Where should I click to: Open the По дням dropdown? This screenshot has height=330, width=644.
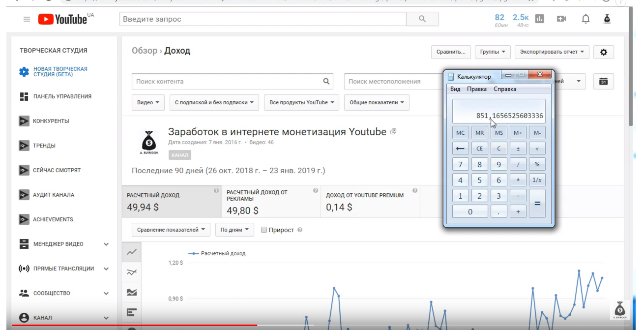[x=234, y=230]
